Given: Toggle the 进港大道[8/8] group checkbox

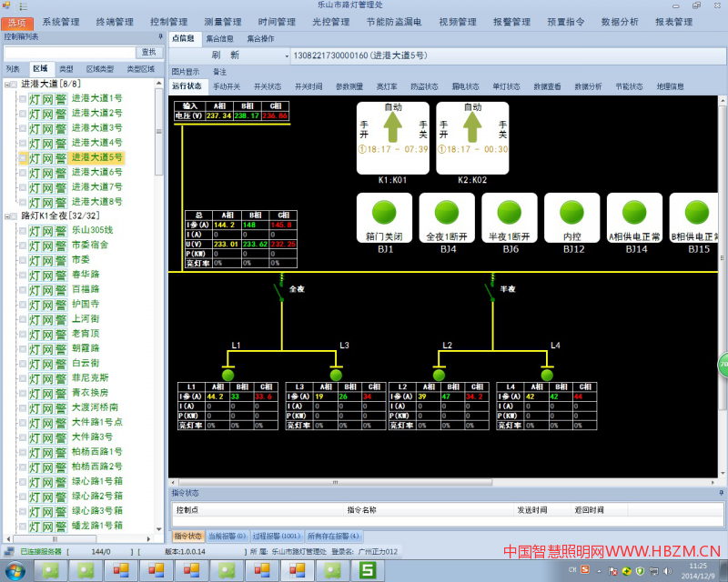Looking at the screenshot, I should [x=15, y=84].
